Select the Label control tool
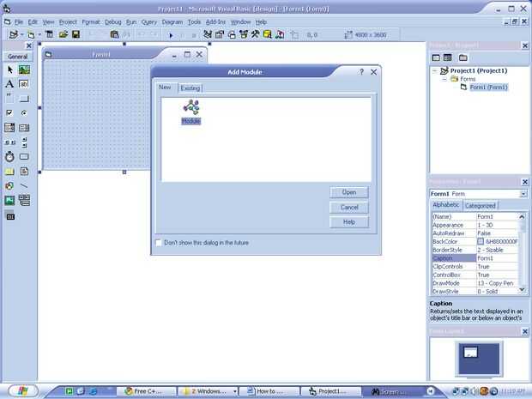 (x=9, y=84)
